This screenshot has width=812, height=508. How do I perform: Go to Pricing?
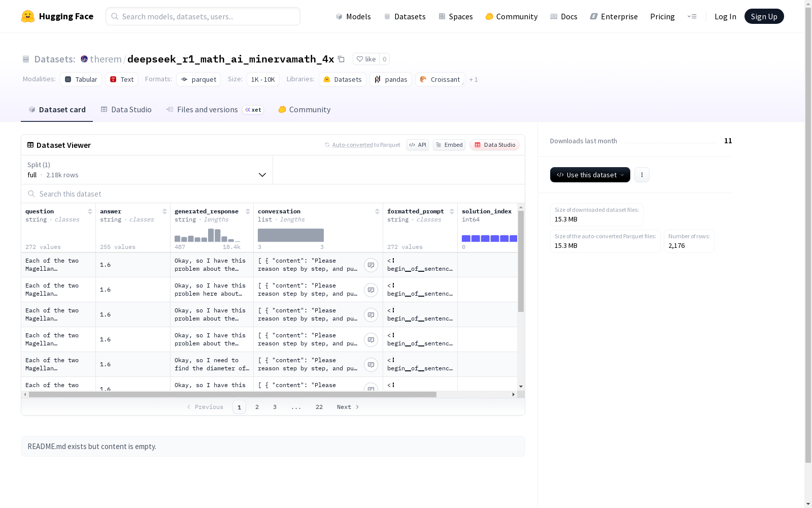click(x=662, y=16)
